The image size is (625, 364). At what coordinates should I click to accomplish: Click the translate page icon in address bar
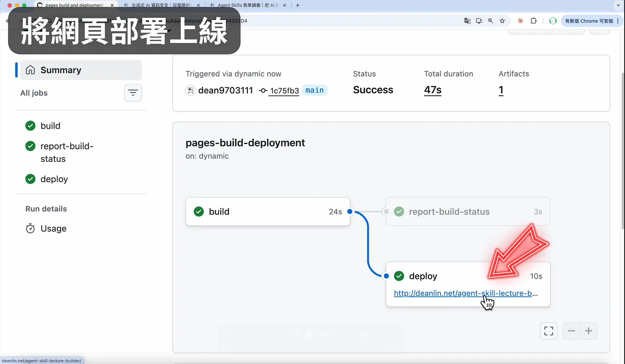tap(467, 21)
